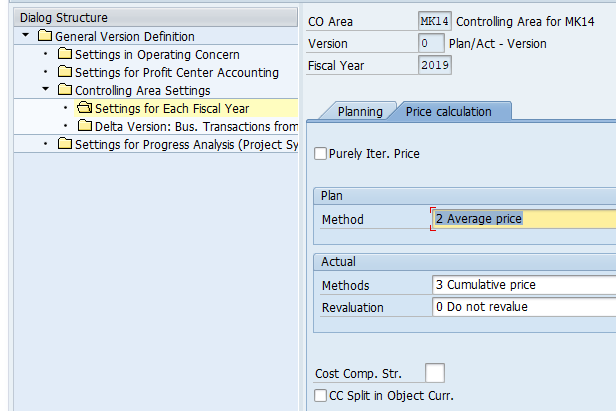Switch to the Planning tab
616x411 pixels.
click(359, 111)
